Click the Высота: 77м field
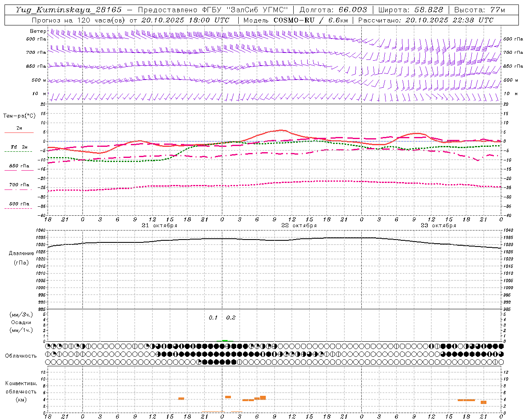Screen dimensions: 525x420 pos(479,10)
